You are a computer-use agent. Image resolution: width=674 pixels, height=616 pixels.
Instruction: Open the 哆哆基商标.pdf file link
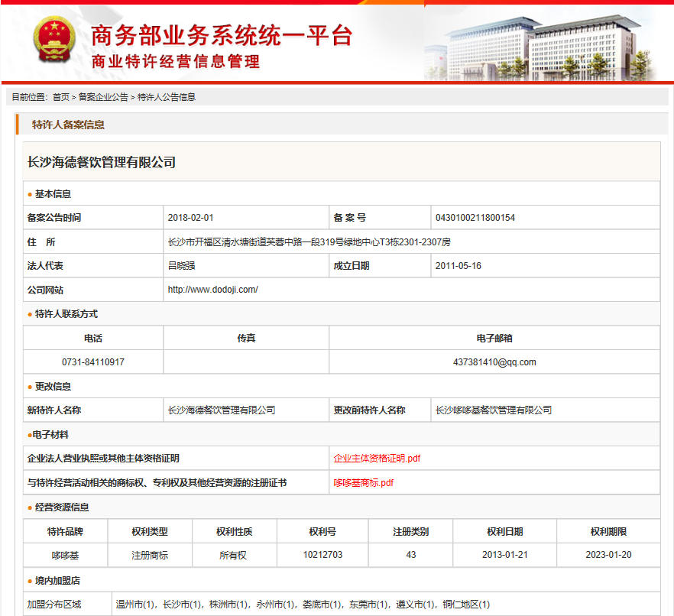coord(364,483)
